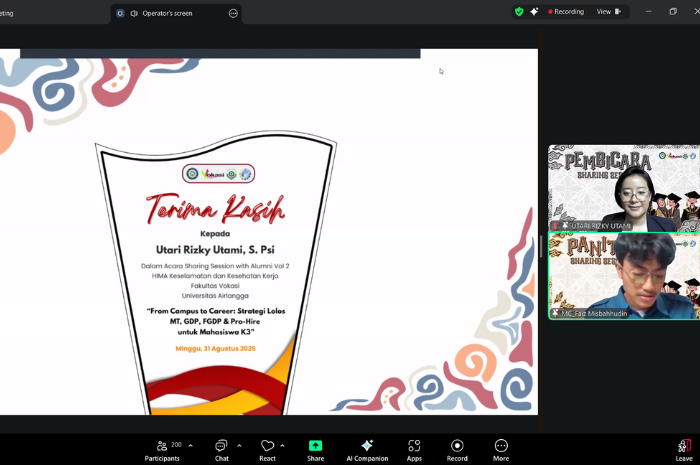This screenshot has width=700, height=465.
Task: Select MC_Faiz Misbahhudin video thumbnail
Action: 624,276
